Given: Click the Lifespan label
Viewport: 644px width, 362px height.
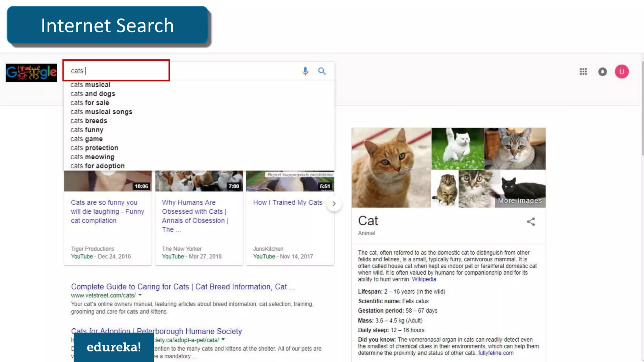Looking at the screenshot, I should tap(370, 292).
